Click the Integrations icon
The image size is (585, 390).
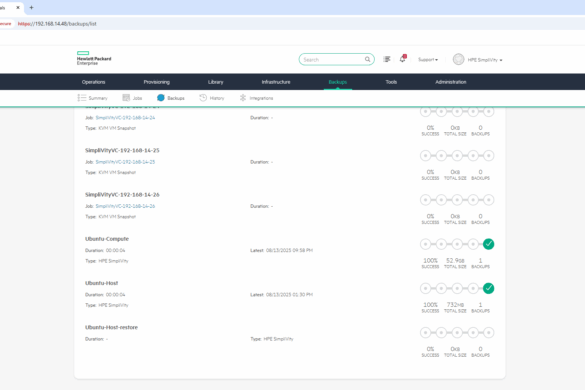click(x=243, y=98)
